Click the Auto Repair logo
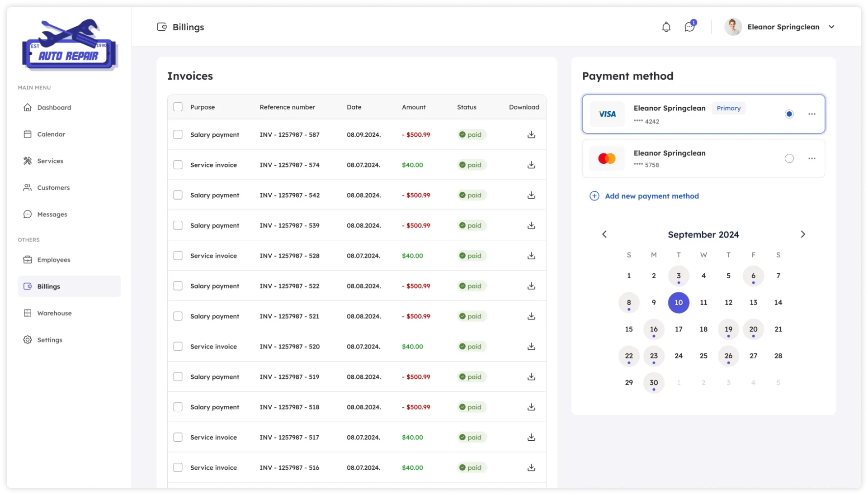The height and width of the screenshot is (495, 868). pos(69,44)
